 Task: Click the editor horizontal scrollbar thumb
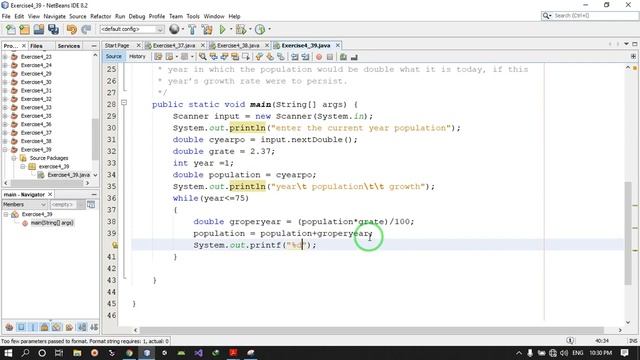point(372,330)
